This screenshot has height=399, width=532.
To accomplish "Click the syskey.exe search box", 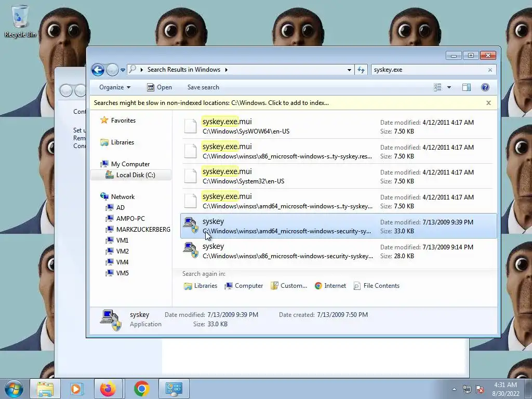I will [x=429, y=70].
